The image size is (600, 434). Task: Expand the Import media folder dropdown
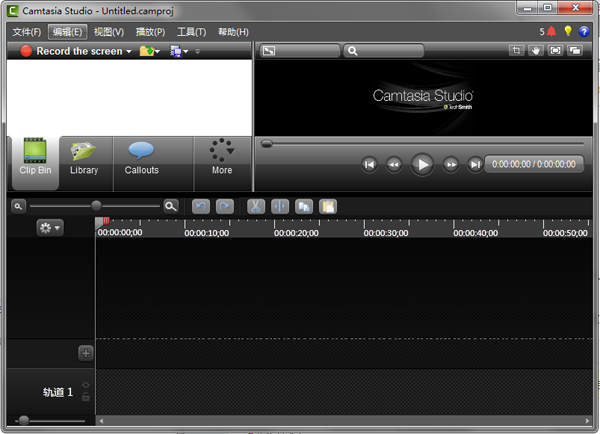157,51
